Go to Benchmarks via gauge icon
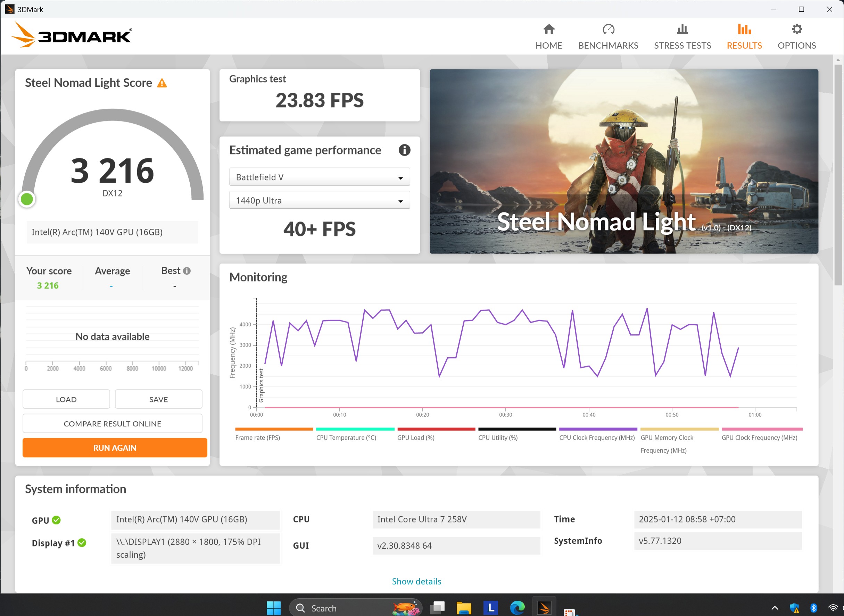Image resolution: width=844 pixels, height=616 pixels. coord(608,30)
